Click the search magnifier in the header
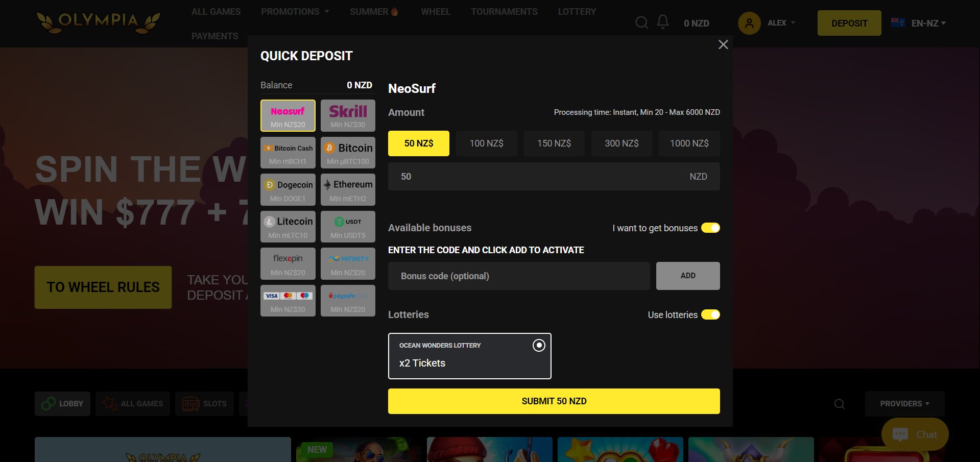 [x=641, y=22]
